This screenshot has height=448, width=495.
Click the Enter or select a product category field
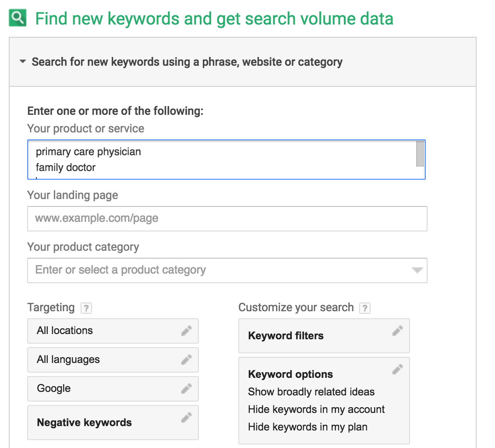[227, 270]
